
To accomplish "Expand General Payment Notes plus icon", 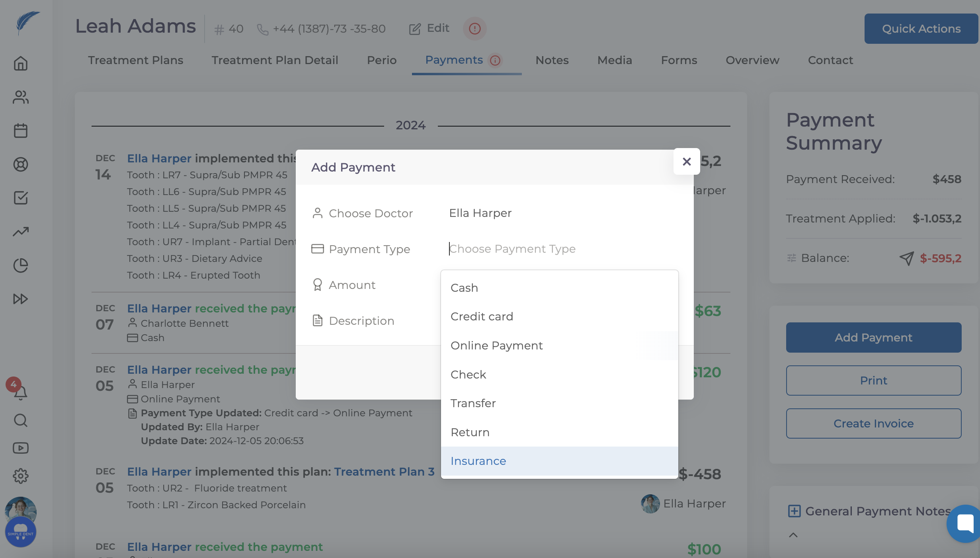I will 794,511.
